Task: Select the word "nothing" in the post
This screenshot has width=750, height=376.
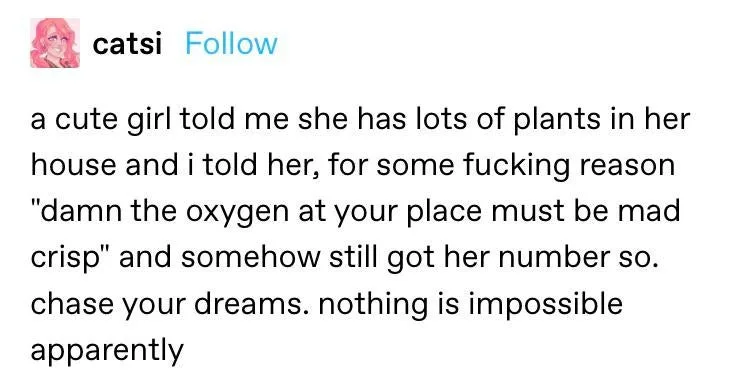Action: click(373, 305)
